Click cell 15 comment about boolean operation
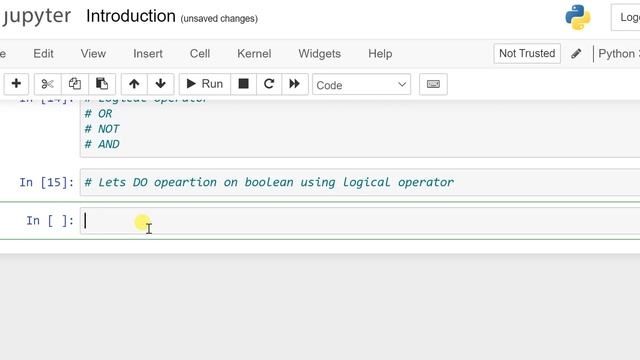Image resolution: width=640 pixels, height=360 pixels. coord(269,182)
